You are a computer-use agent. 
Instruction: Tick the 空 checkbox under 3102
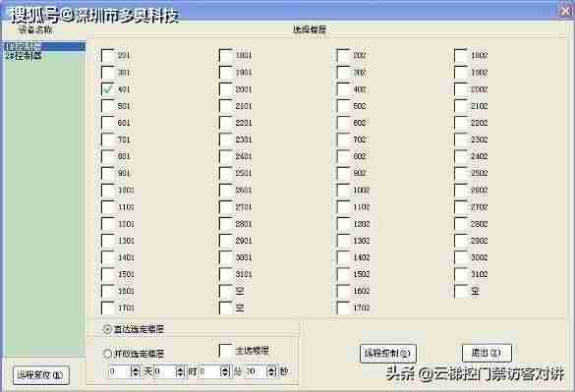(x=461, y=291)
